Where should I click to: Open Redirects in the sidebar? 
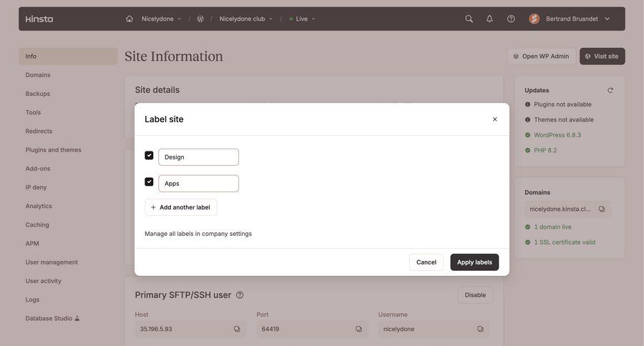point(39,132)
